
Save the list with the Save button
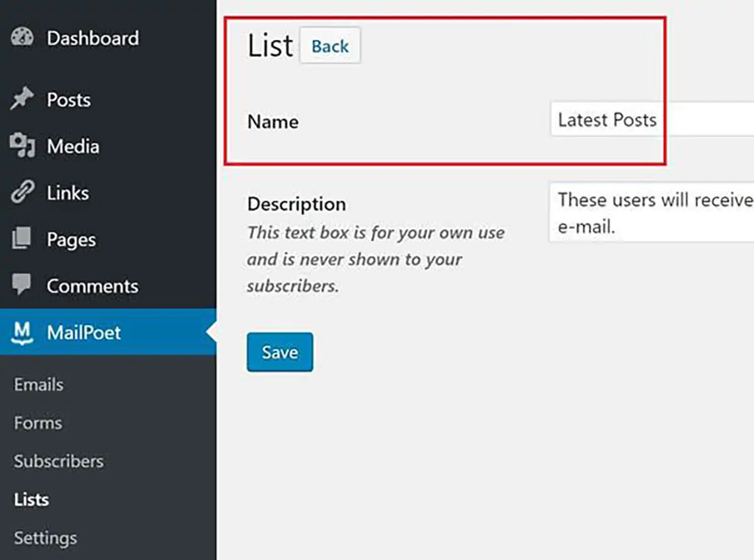tap(280, 352)
